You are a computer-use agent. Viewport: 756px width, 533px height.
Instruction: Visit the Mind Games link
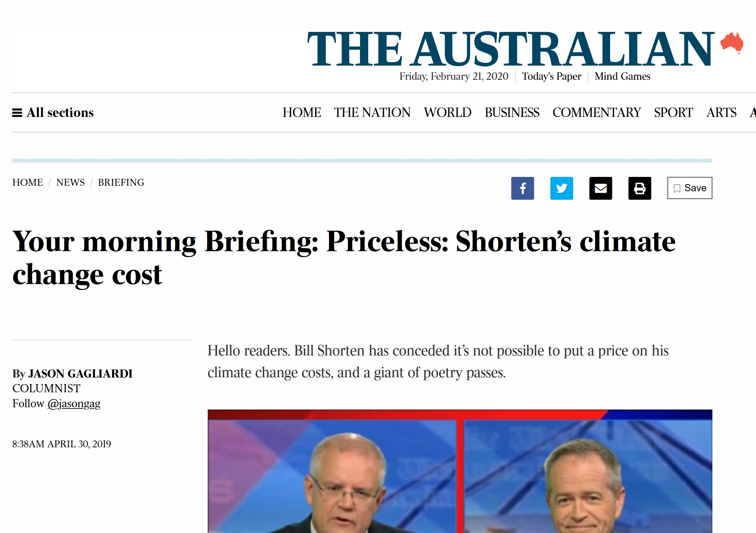[622, 77]
